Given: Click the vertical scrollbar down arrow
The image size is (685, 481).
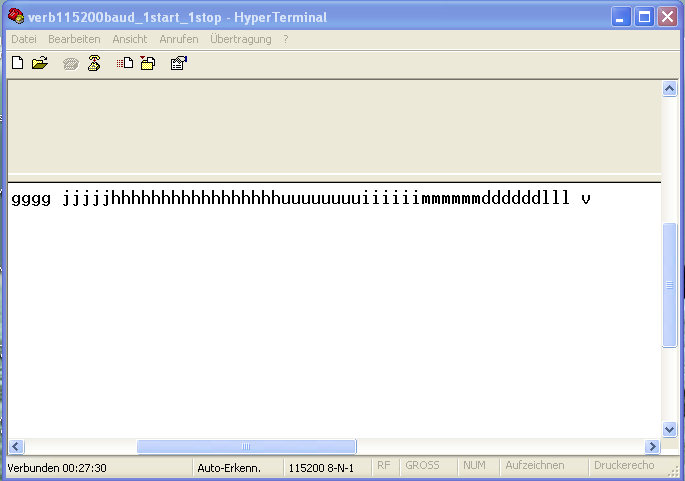Looking at the screenshot, I should tap(670, 429).
